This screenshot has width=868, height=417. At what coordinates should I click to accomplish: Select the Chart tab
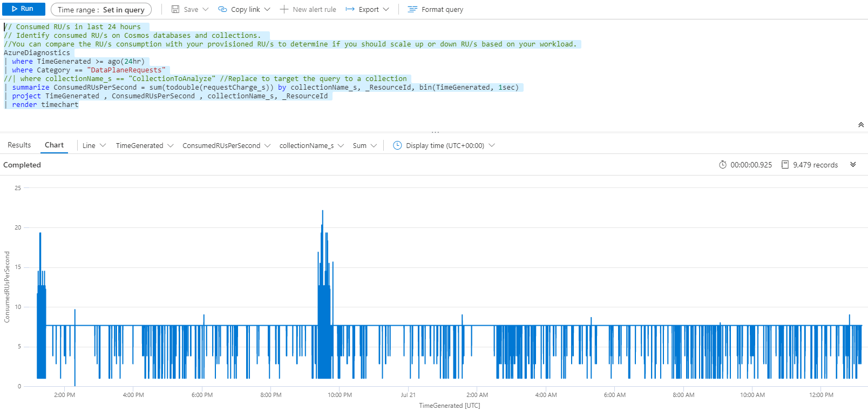[54, 145]
